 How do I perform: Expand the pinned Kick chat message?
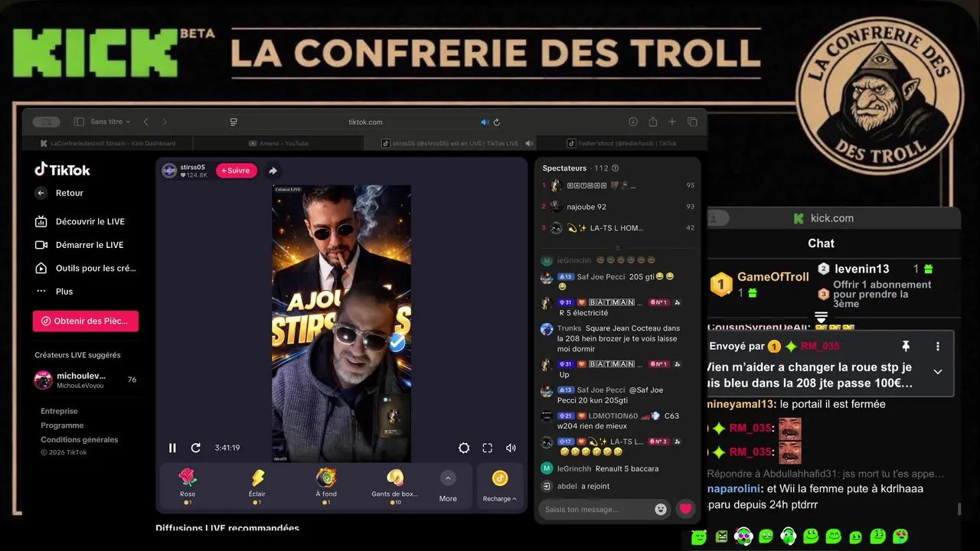[x=938, y=372]
